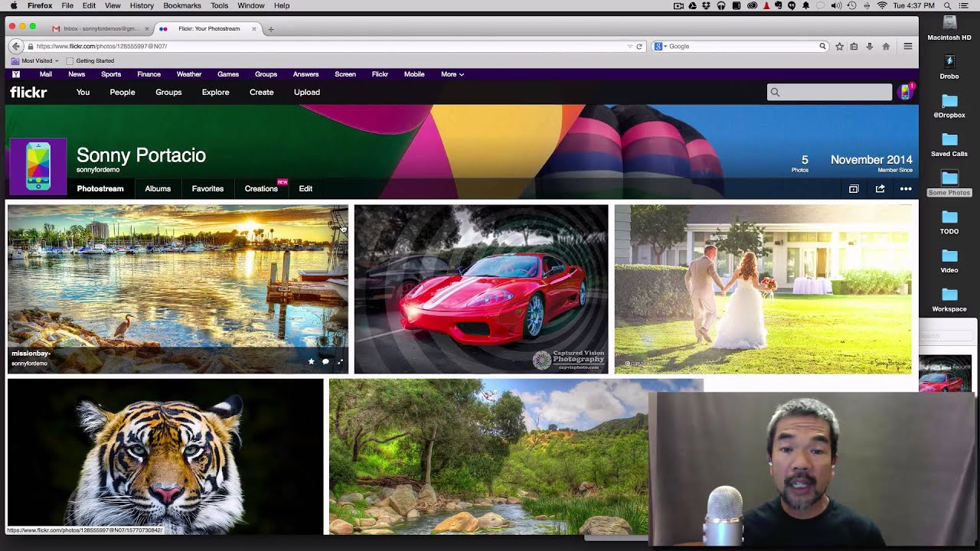
Task: Open the red Ferrari photo thumbnail
Action: click(x=481, y=289)
